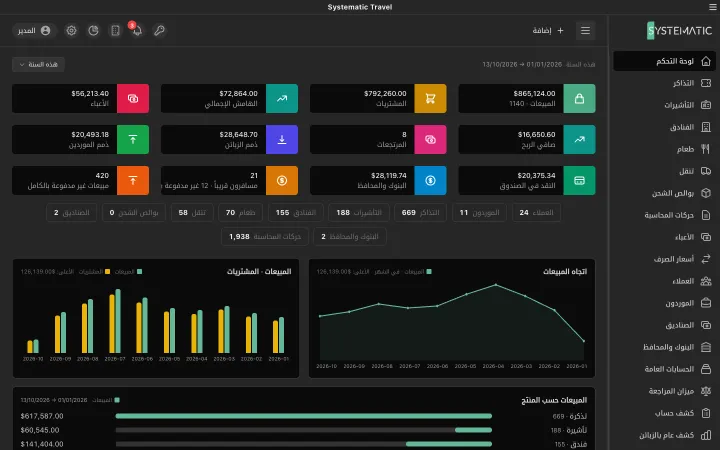Click the orange upload icon on unpaid sales card
This screenshot has height=450, width=720.
(133, 180)
